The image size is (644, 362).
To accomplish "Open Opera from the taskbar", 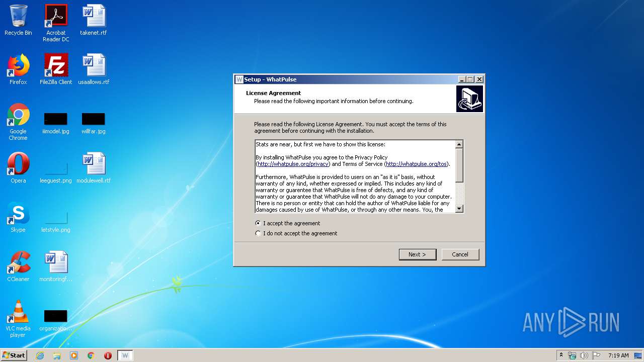I will pyautogui.click(x=108, y=355).
